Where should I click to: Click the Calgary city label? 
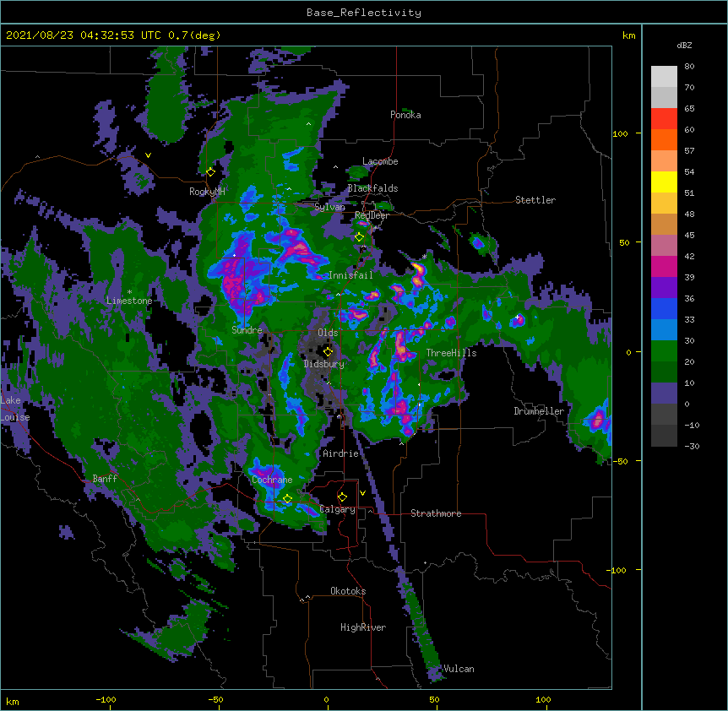[x=338, y=509]
